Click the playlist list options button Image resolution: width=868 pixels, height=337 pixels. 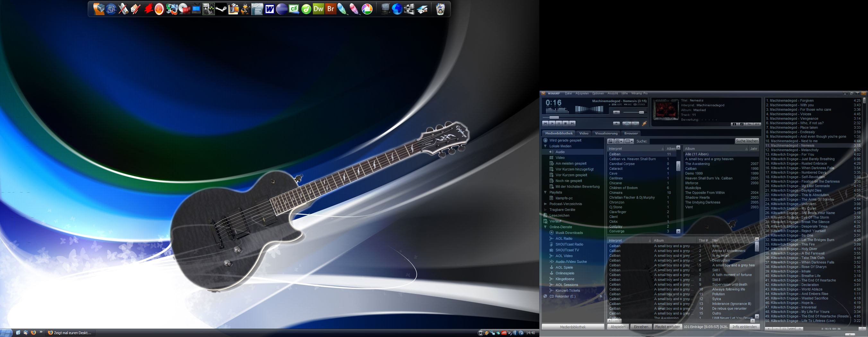800,329
